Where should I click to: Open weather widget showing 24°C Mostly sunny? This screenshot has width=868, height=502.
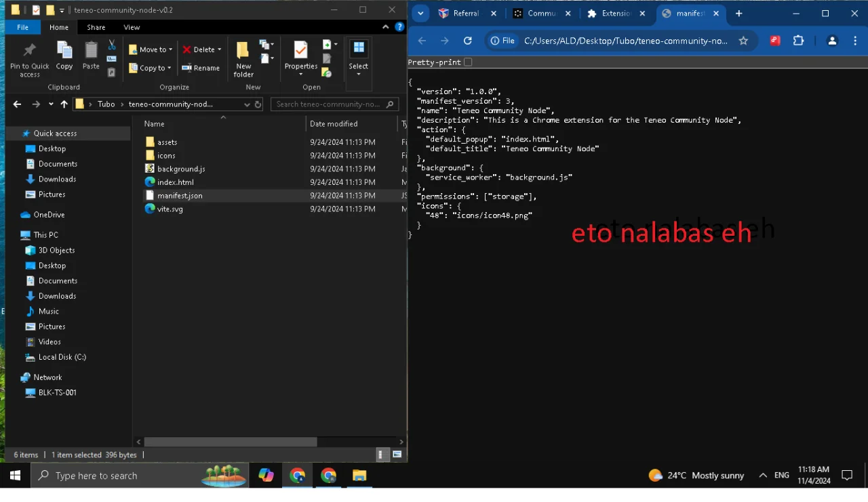tap(696, 476)
